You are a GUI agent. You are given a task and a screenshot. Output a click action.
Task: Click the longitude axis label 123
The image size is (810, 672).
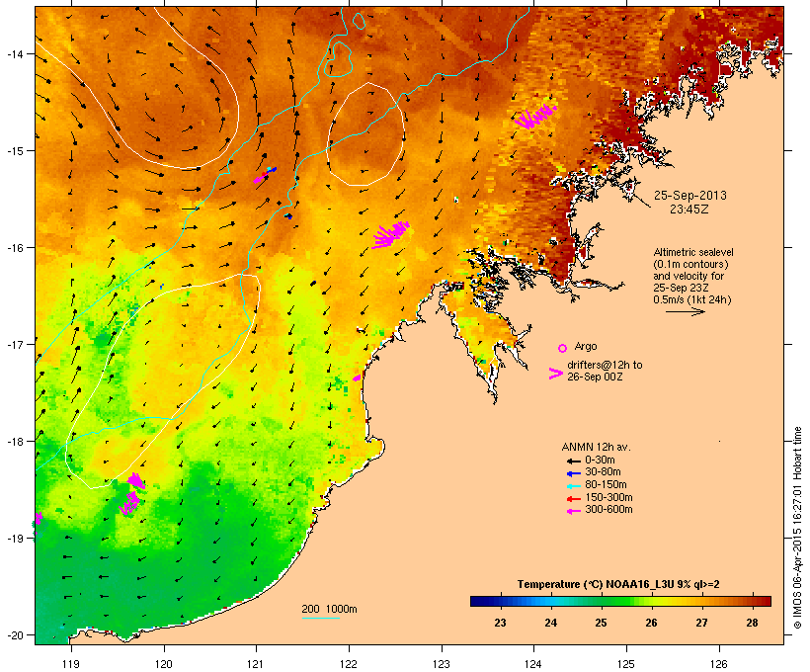(442, 664)
